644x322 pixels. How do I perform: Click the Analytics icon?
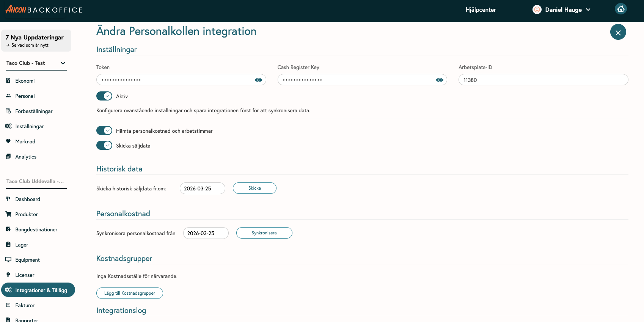click(8, 156)
